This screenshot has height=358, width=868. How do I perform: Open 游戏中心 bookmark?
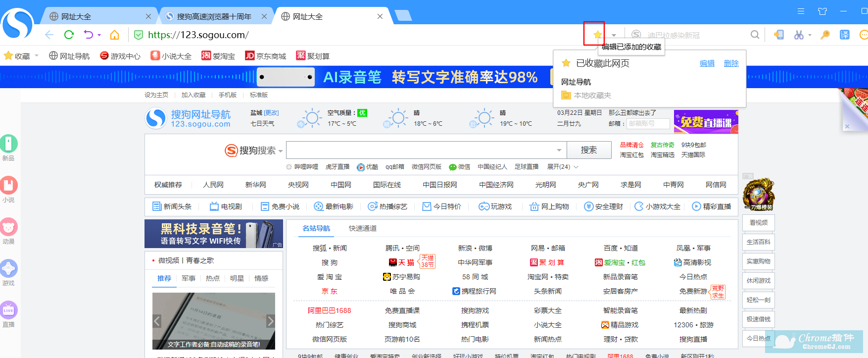pos(120,56)
